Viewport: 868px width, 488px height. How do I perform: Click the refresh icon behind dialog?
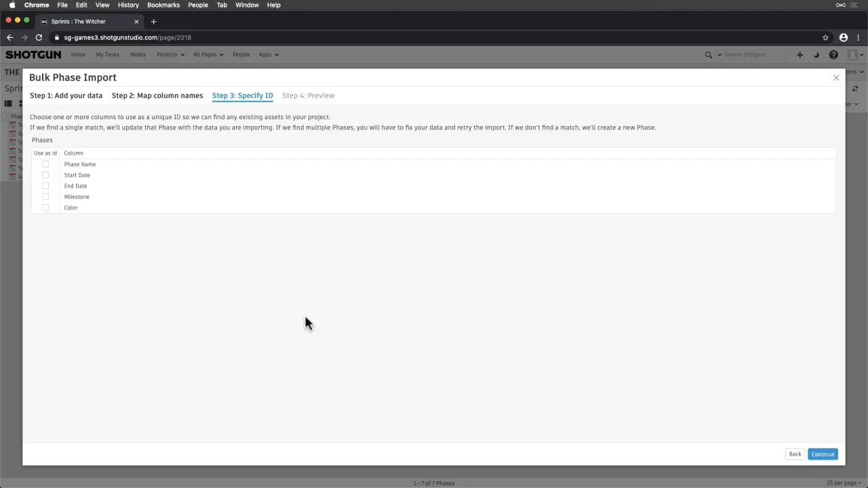pos(855,89)
